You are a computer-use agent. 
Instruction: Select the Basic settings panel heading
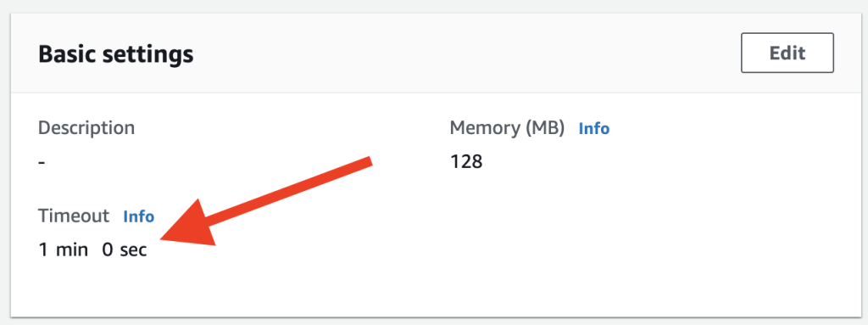(115, 54)
